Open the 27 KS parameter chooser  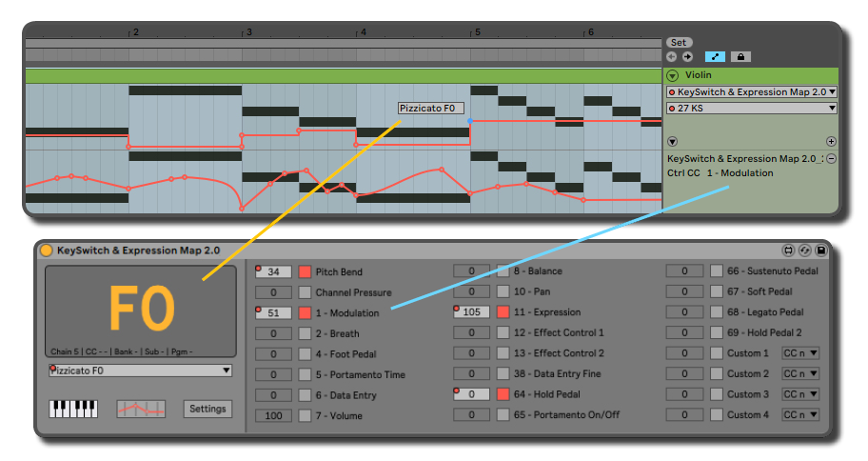752,108
